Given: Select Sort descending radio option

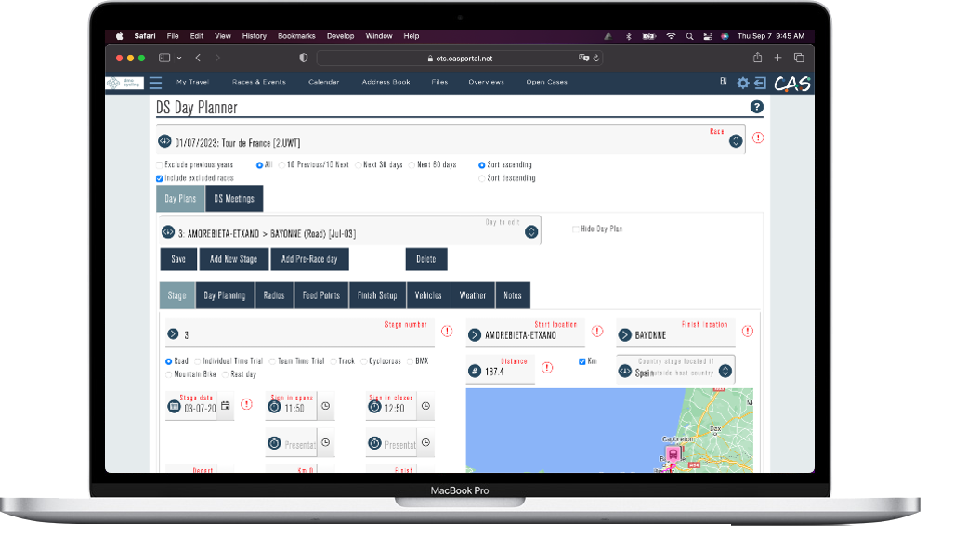Looking at the screenshot, I should 482,178.
